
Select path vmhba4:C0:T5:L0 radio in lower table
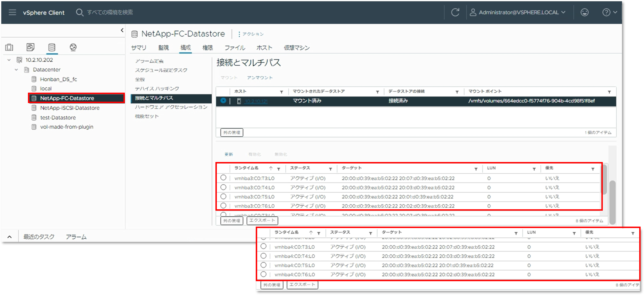coord(263,265)
